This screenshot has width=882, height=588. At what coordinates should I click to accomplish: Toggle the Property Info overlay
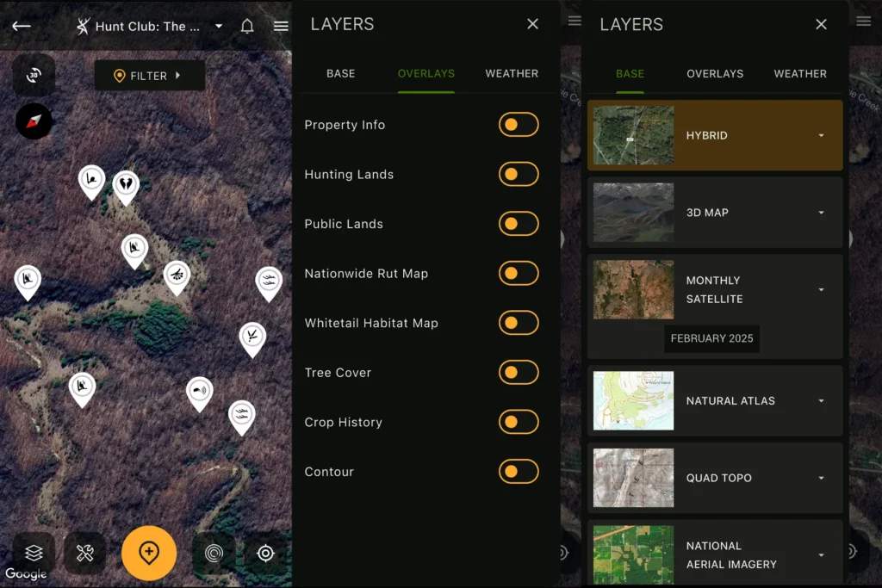[x=518, y=125]
